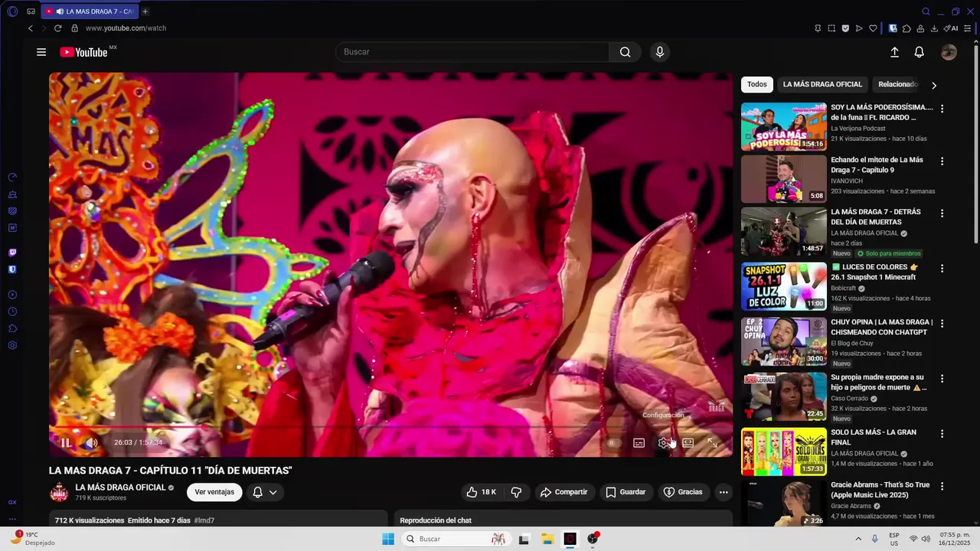Open options for SOY LA MÁS PODEROSÍSIMA video
The image size is (980, 551).
(942, 109)
